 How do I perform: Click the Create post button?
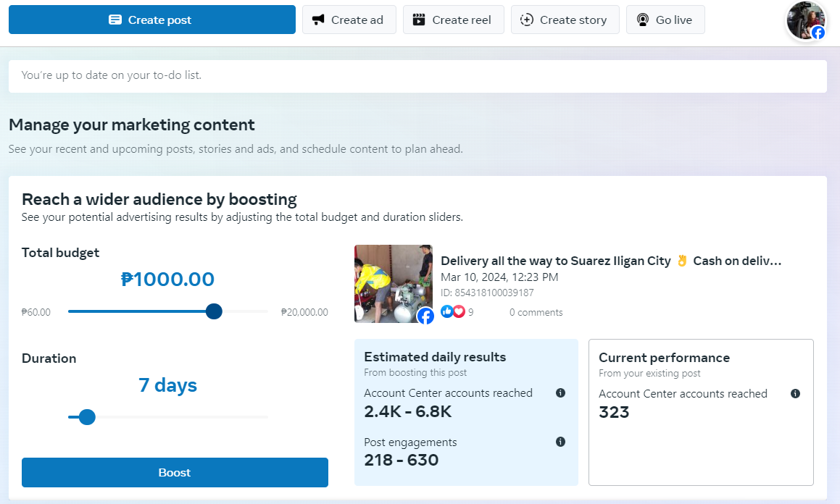(x=152, y=20)
